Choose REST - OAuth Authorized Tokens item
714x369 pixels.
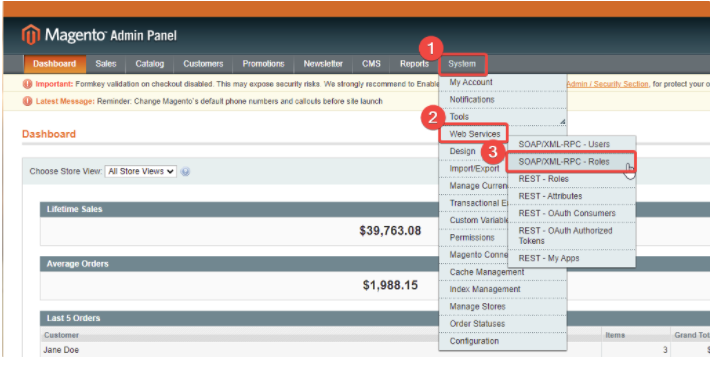pos(571,236)
